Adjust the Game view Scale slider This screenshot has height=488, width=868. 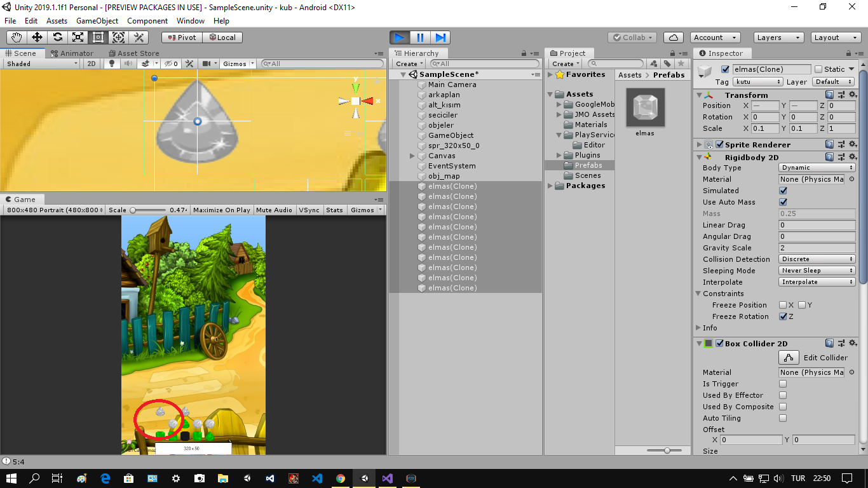(x=147, y=210)
